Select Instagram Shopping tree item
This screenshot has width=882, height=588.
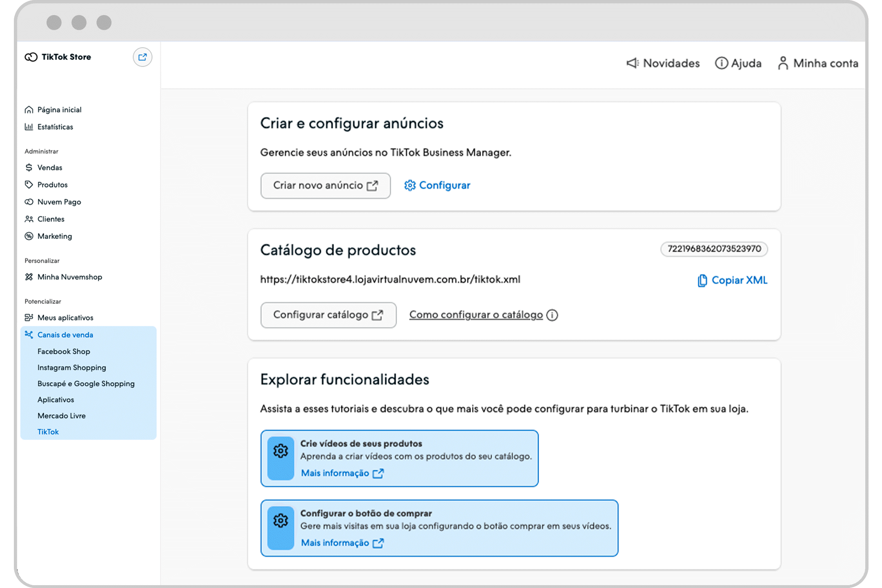click(72, 367)
